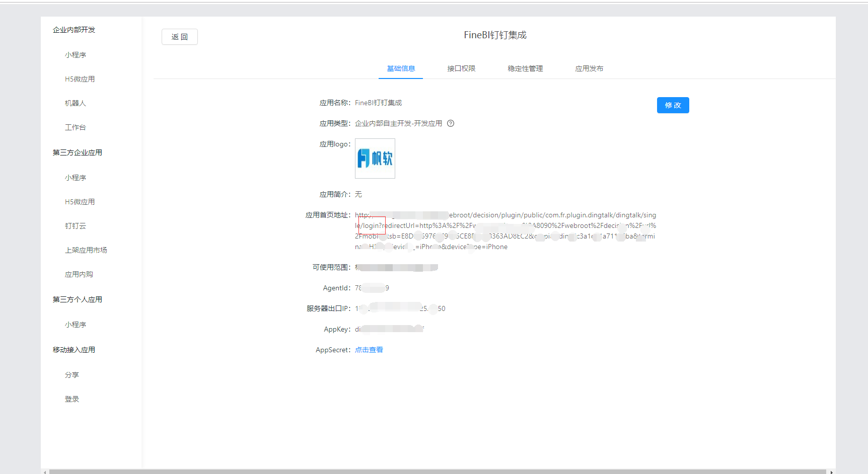The image size is (868, 474).
Task: Open the 帆软 application logo thumbnail
Action: (x=375, y=159)
